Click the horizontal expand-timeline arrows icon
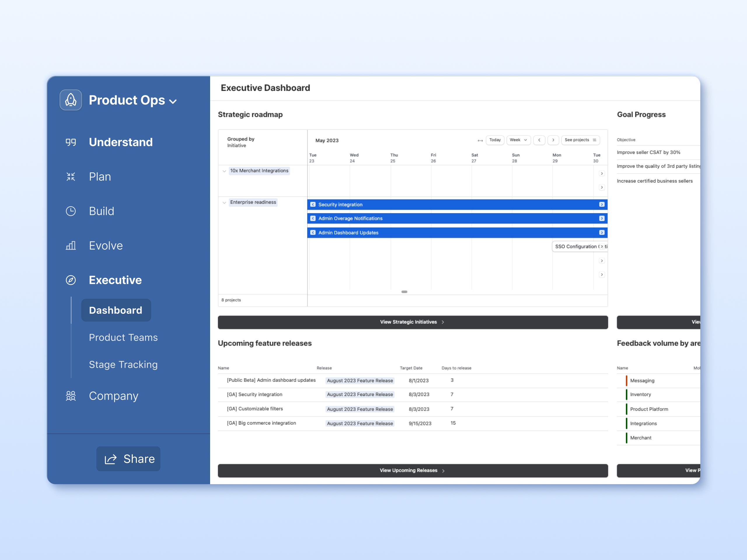 click(480, 140)
